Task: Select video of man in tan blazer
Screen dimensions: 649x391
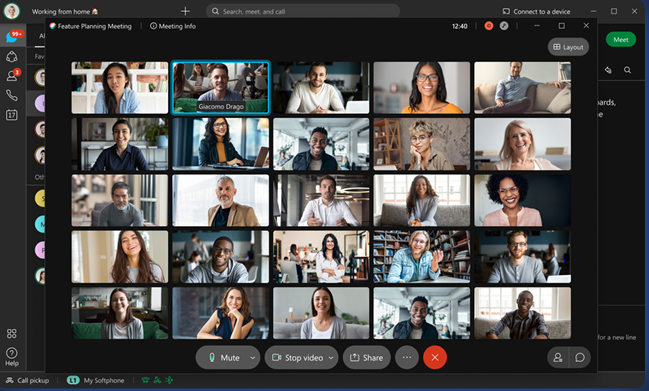Action: [x=221, y=200]
